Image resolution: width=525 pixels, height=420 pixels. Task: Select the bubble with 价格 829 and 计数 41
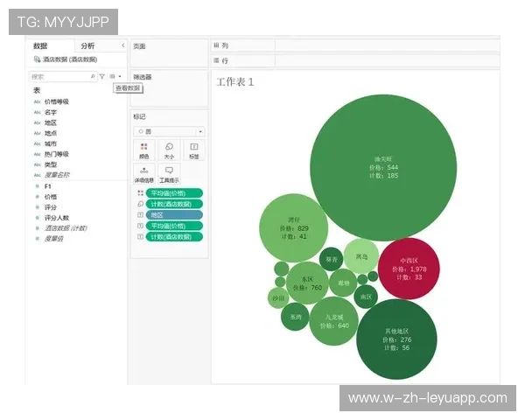[x=294, y=228]
